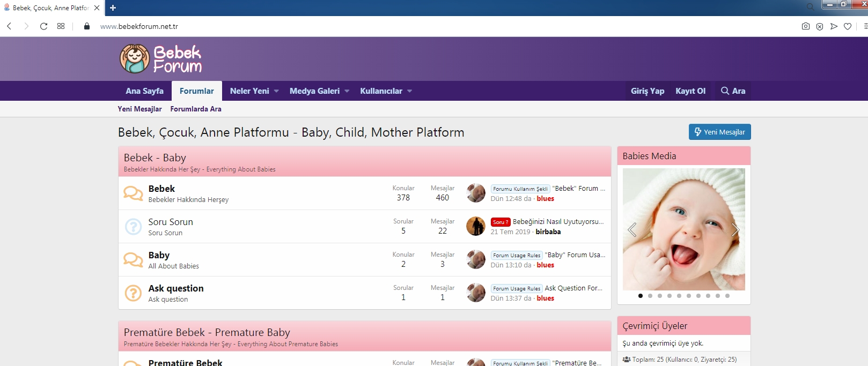Click the Soru Sorun question mark icon
The width and height of the screenshot is (868, 366).
click(133, 226)
